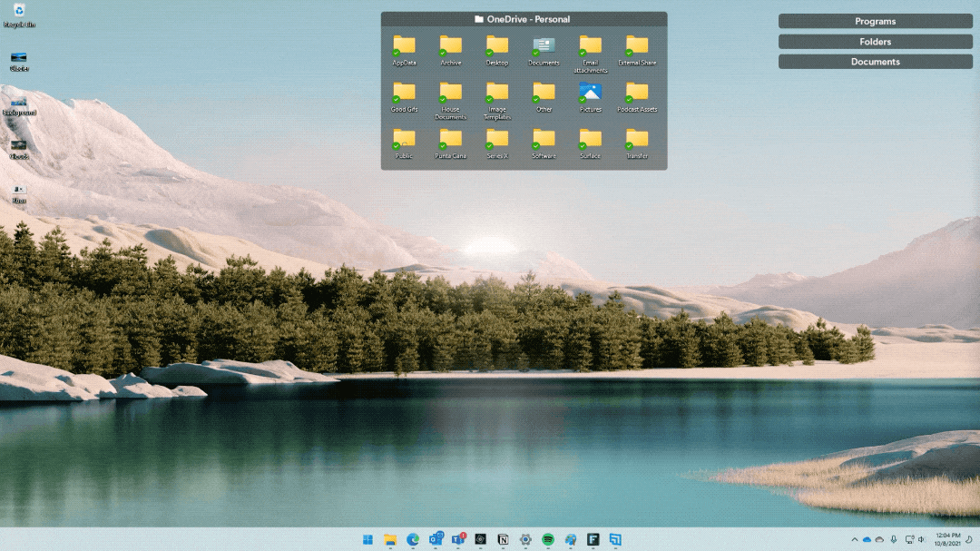Expand the rolled-up Documents fence bar
The image size is (980, 551).
(875, 62)
